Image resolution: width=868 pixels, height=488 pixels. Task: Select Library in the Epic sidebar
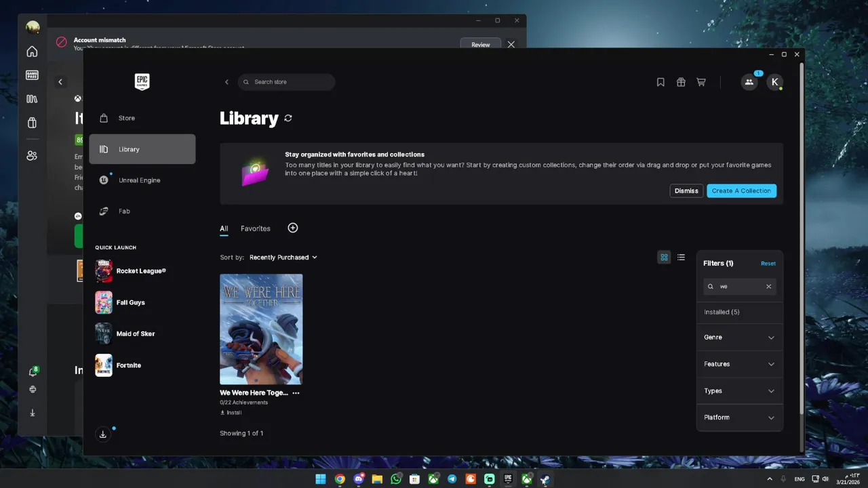tap(142, 149)
